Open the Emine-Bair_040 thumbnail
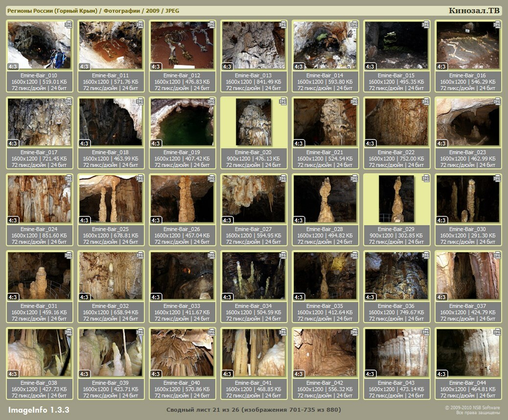The width and height of the screenshot is (508, 420). coord(182,352)
